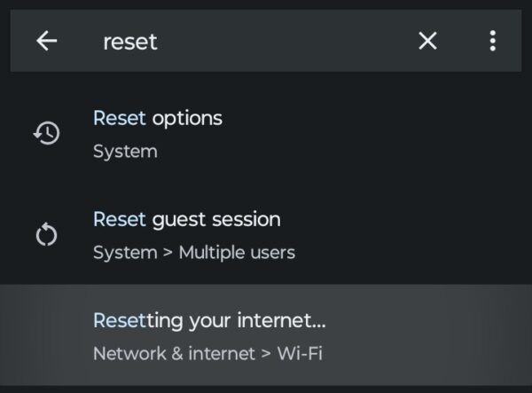Click the highlighted "Reset" prefix in Resetting your internet
This screenshot has width=532, height=393.
[119, 319]
